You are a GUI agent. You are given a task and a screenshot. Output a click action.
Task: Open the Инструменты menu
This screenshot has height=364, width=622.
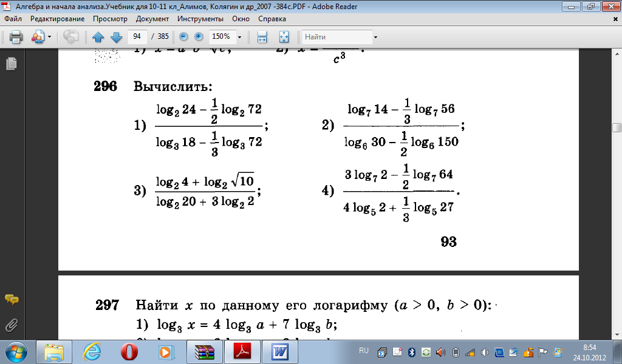coord(200,19)
